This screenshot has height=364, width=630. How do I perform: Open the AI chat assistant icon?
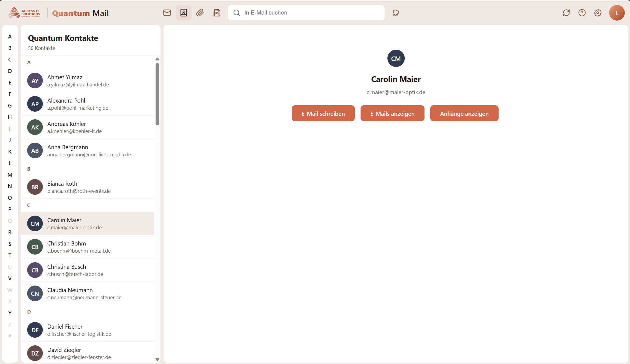pos(396,13)
